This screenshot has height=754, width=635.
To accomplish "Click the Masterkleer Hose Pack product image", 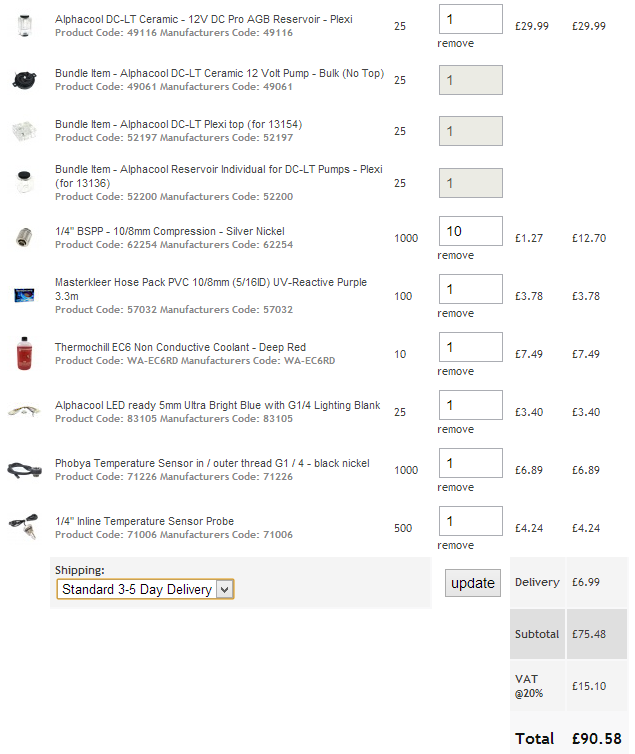I will [24, 295].
